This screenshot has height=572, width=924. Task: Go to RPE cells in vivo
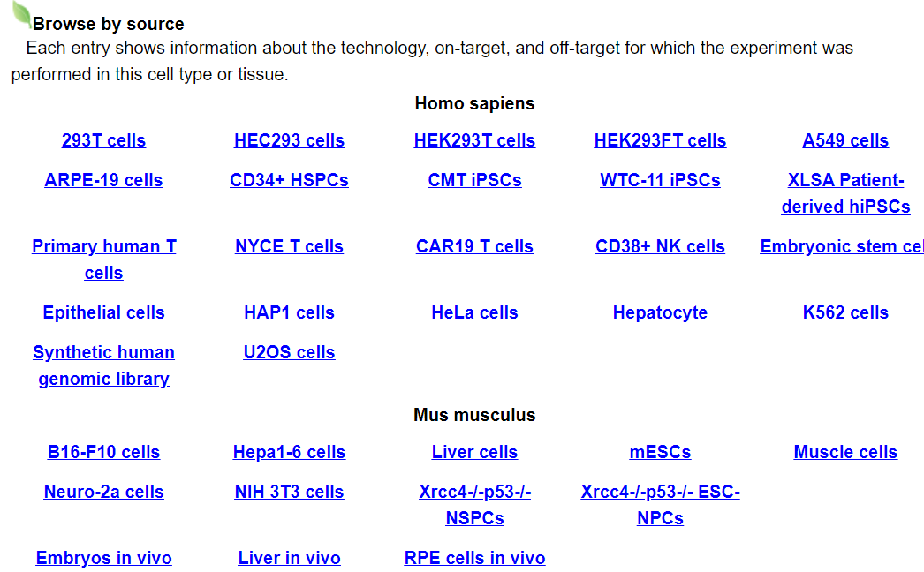click(x=474, y=558)
